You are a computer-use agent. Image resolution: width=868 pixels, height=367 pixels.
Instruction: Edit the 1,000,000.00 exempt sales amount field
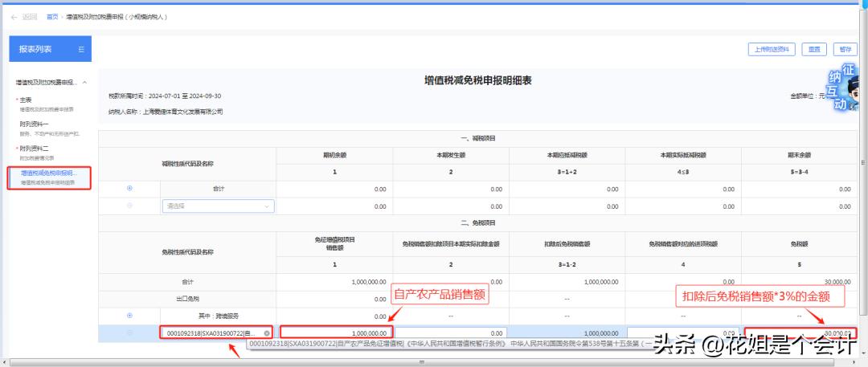337,332
